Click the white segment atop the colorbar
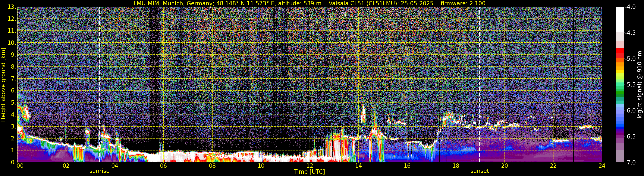The image size is (644, 176). click(x=620, y=19)
